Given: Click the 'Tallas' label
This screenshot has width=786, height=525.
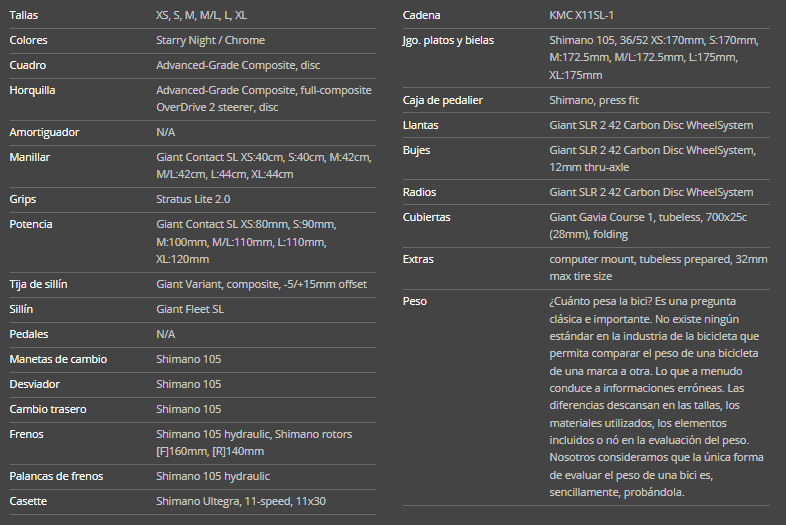Looking at the screenshot, I should pos(24,15).
